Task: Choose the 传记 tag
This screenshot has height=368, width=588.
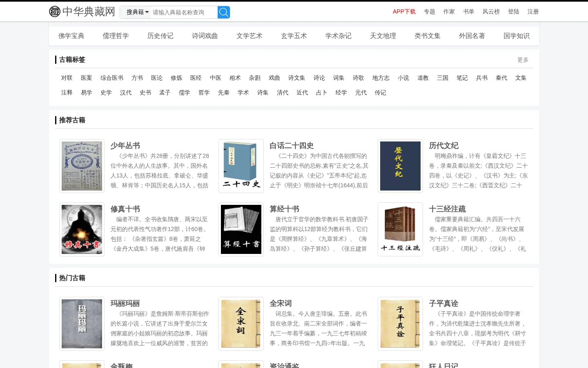Action: [381, 93]
